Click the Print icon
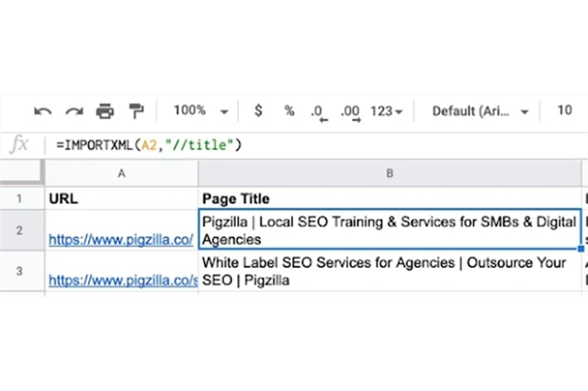This screenshot has height=391, width=588. [x=106, y=111]
